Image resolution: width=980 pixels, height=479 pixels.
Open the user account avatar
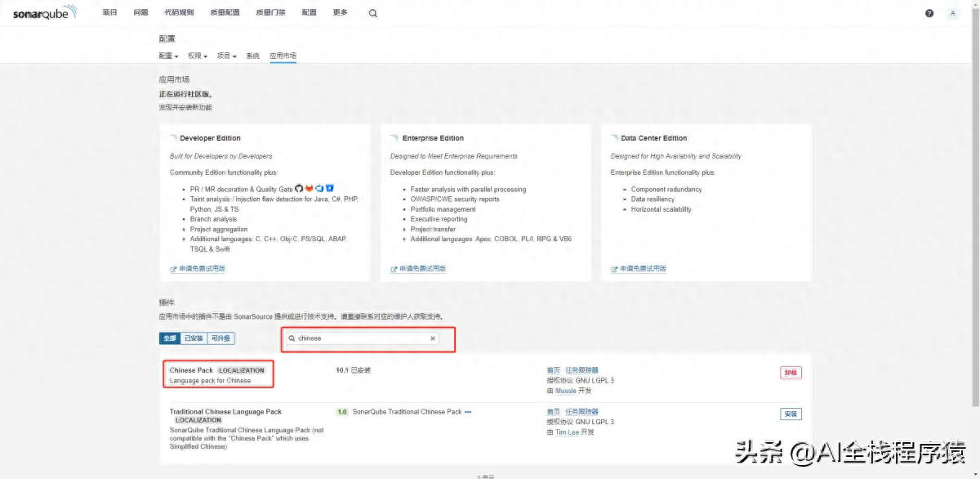pyautogui.click(x=953, y=13)
